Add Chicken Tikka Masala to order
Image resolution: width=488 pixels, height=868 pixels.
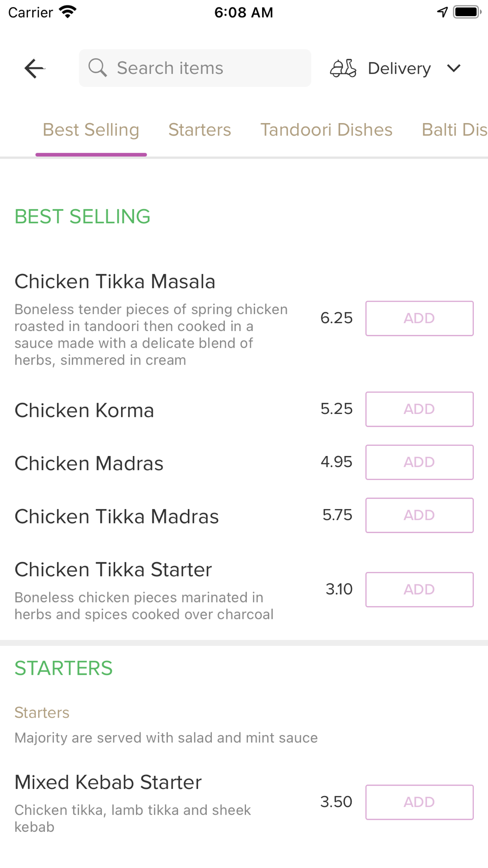click(419, 318)
